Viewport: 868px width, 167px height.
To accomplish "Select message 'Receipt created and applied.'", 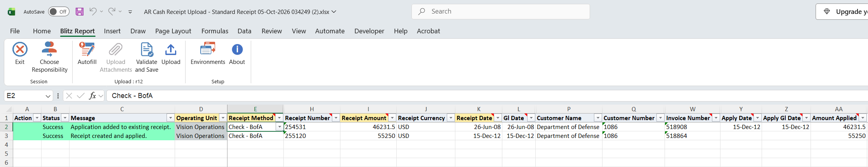I will (x=122, y=136).
